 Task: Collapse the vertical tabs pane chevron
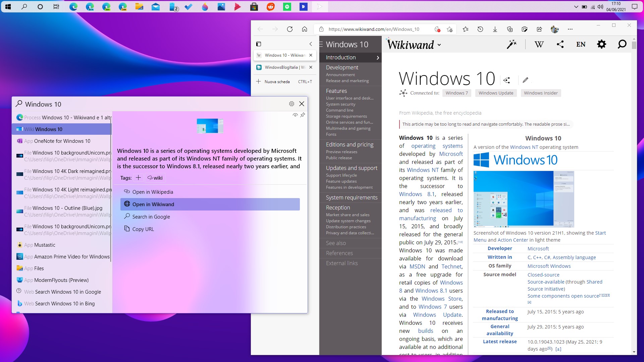(311, 44)
